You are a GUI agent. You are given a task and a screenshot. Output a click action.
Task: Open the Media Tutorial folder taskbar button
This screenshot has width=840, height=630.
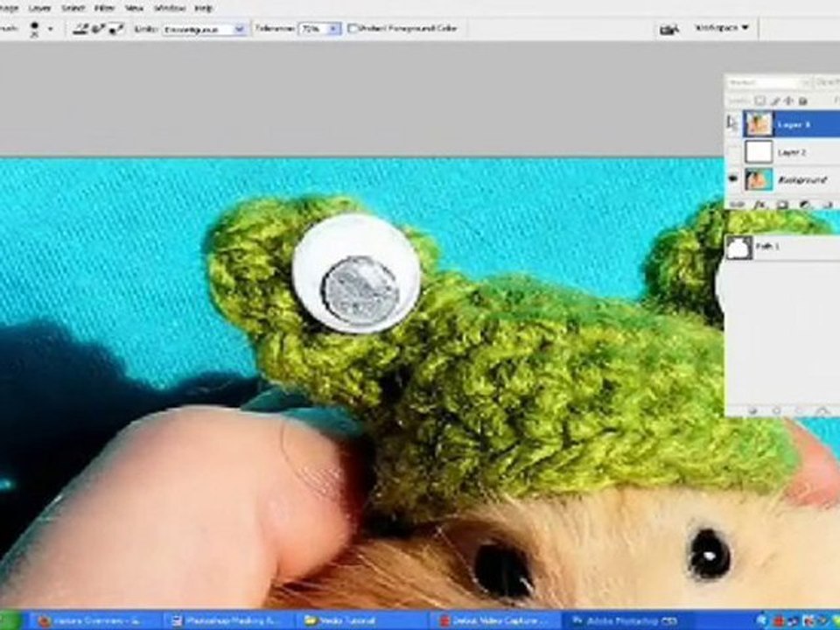pyautogui.click(x=363, y=621)
